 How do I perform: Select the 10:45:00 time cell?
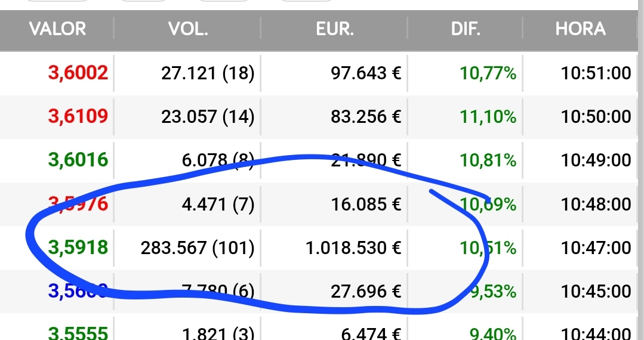pyautogui.click(x=596, y=292)
